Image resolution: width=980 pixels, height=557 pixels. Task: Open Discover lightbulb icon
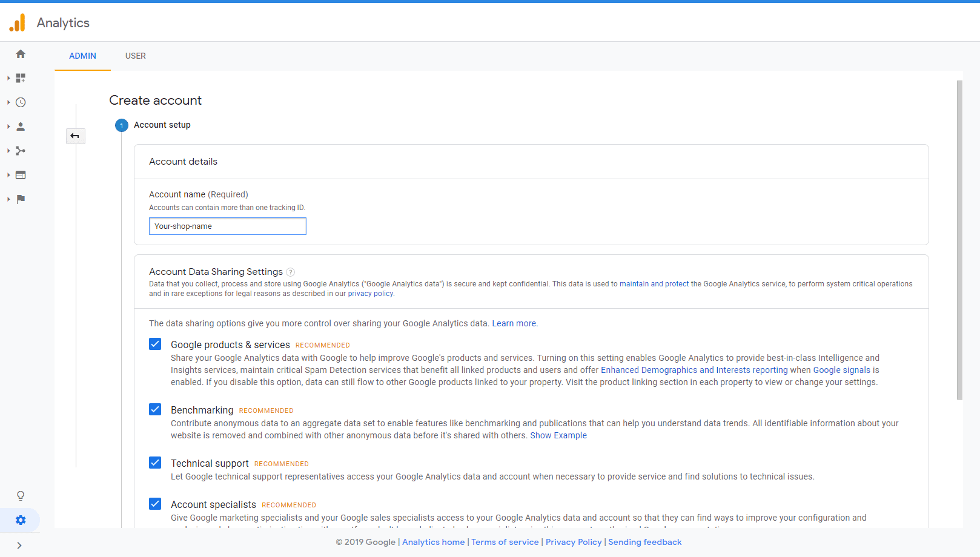[x=21, y=496]
